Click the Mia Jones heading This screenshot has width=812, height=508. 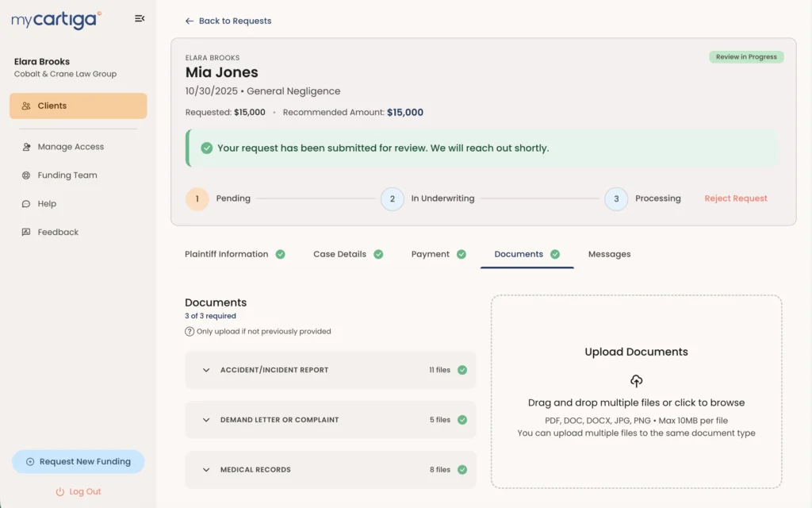pos(222,72)
